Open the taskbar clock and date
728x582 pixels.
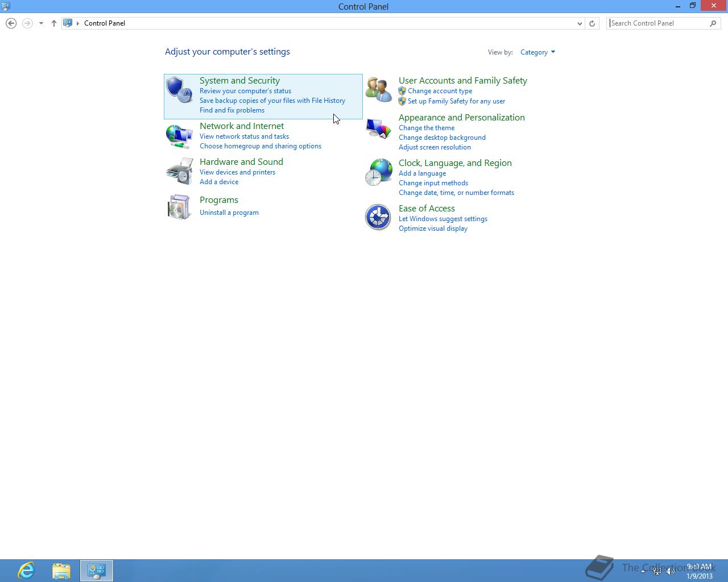[x=699, y=571]
